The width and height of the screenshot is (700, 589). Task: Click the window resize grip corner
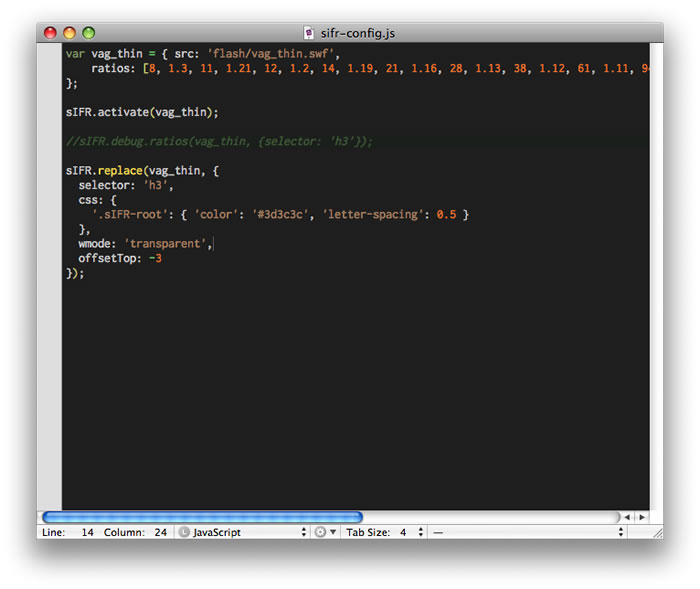coord(658,533)
